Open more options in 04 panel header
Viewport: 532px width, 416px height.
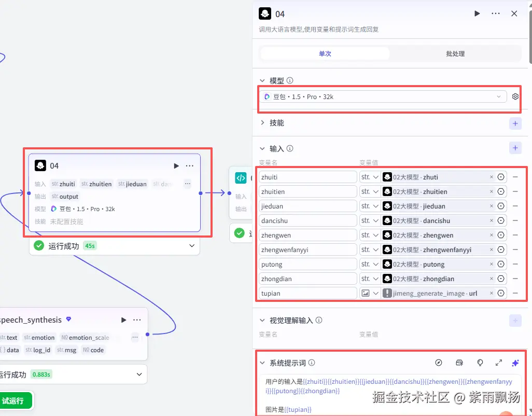(x=496, y=13)
